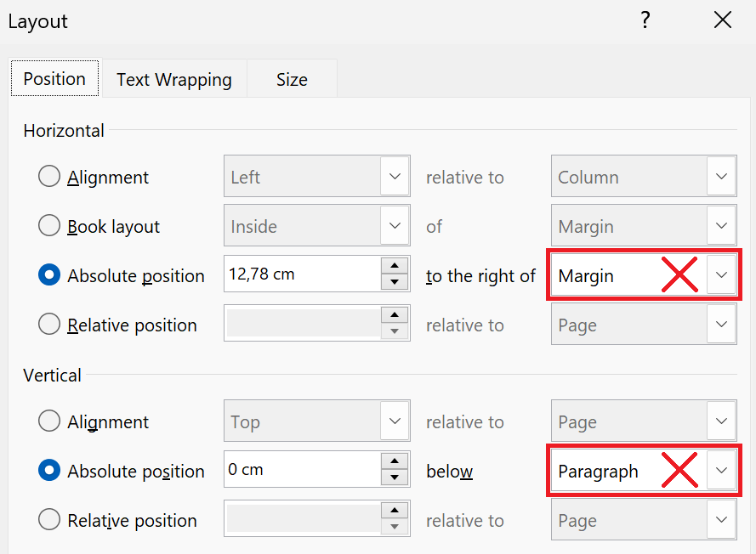Select Relative position under Horizontal
Viewport: 756px width, 554px height.
[x=48, y=324]
